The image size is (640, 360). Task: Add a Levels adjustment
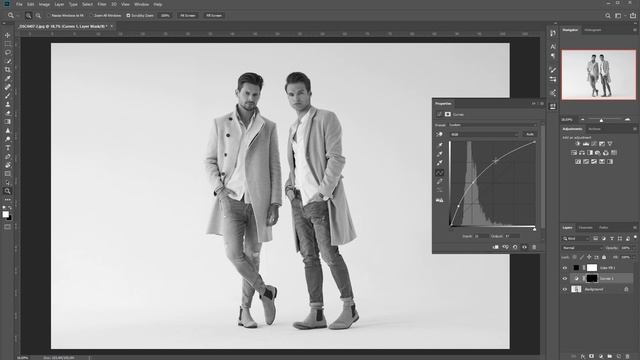586,144
